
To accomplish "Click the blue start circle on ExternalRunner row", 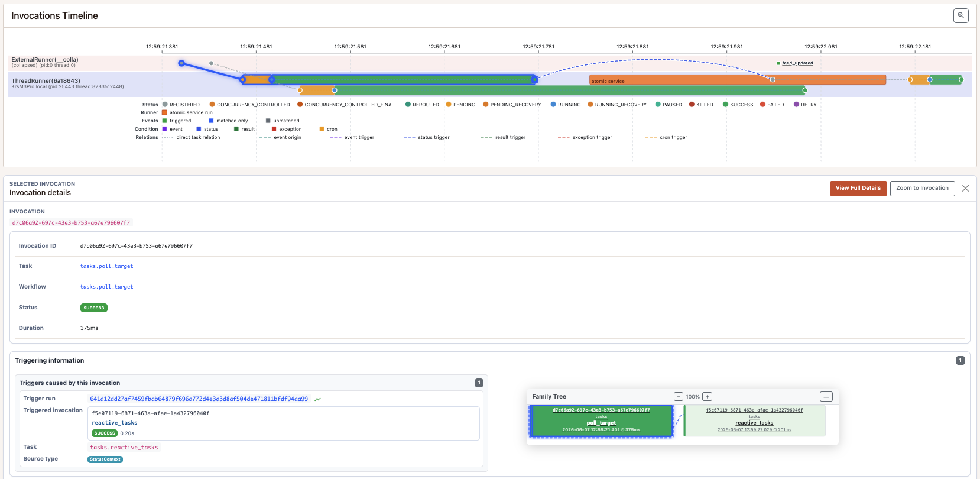I will click(x=181, y=63).
